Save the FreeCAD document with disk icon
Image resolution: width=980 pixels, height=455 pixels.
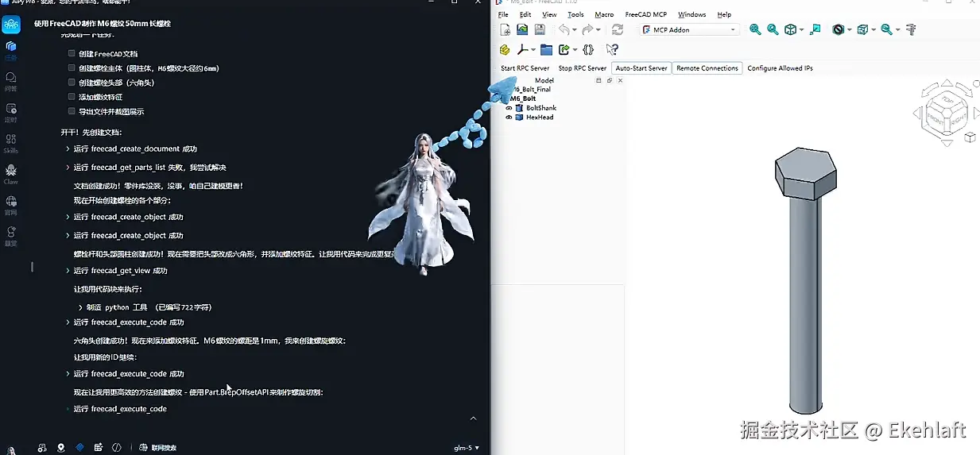[540, 29]
